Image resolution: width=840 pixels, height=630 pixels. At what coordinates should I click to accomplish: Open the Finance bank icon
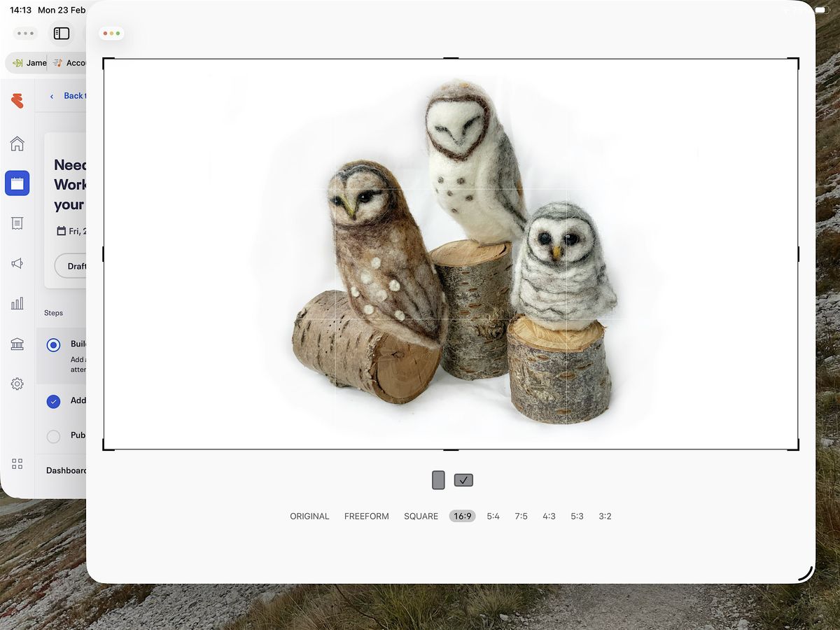pos(17,344)
